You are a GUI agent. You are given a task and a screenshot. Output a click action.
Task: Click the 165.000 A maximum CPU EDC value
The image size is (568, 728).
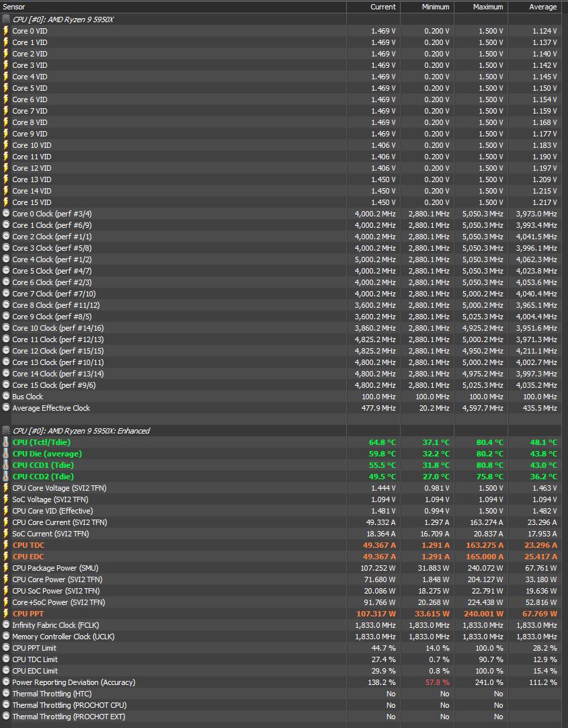coord(485,556)
